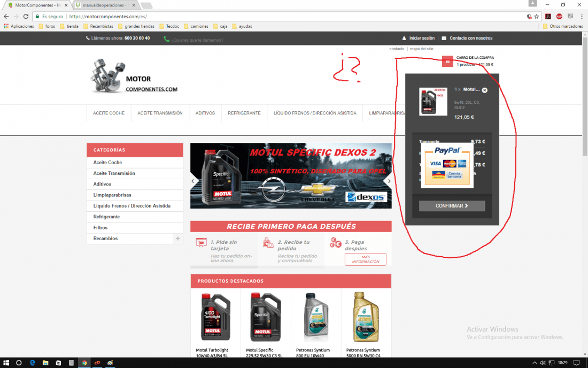
Task: Open the Chrome profile avatar icon
Action: coord(532,3)
